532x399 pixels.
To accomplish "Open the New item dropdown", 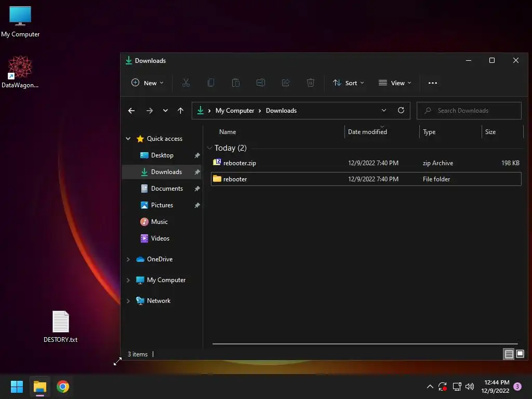I will pos(147,83).
